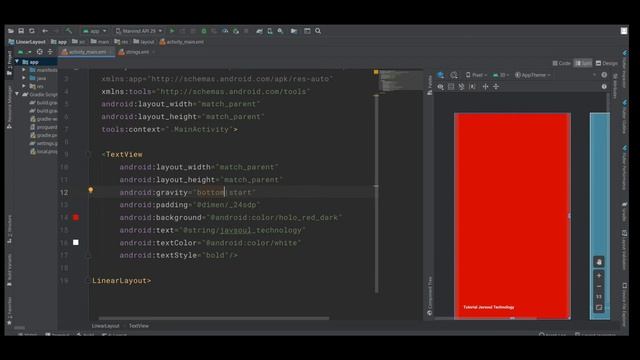Click red color swatch on line 14 gutter
Viewport: 640px width, 360px height.
tap(76, 218)
